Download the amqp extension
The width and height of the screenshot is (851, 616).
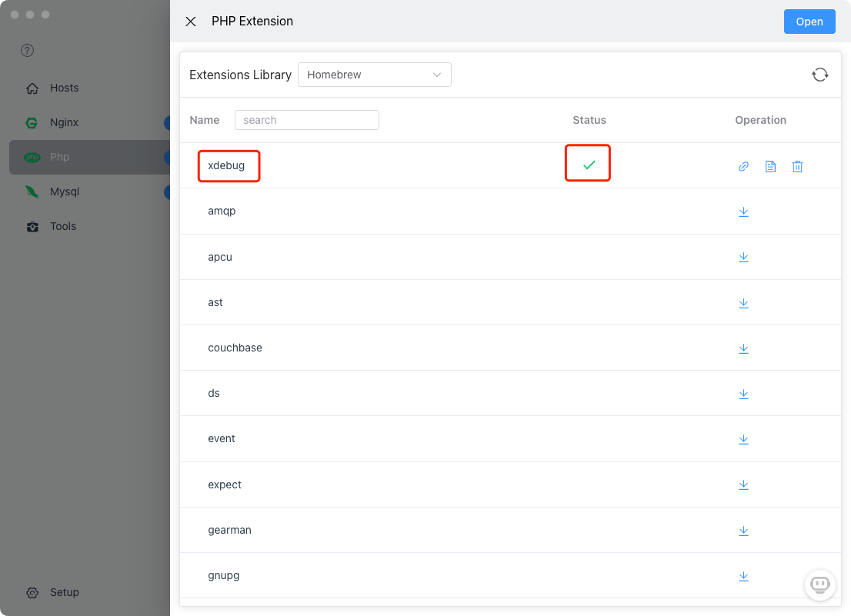tap(743, 211)
